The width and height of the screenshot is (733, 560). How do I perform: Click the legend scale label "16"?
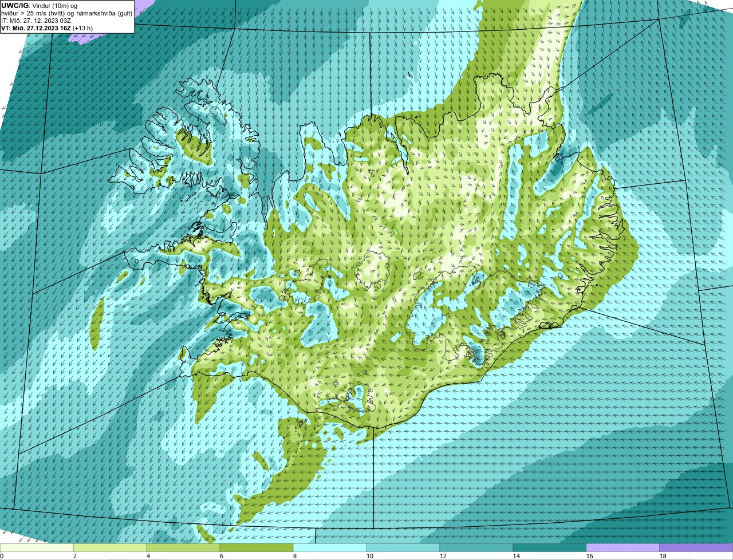(590, 556)
